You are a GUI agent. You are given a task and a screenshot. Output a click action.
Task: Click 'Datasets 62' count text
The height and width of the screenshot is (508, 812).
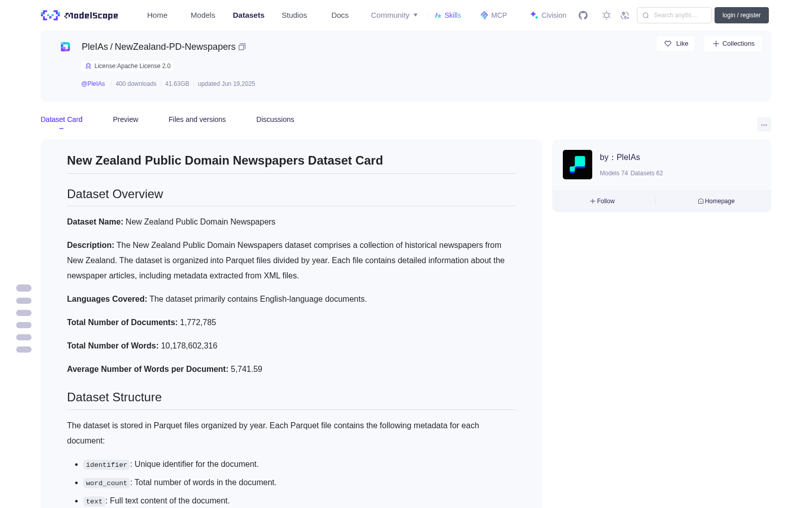647,173
